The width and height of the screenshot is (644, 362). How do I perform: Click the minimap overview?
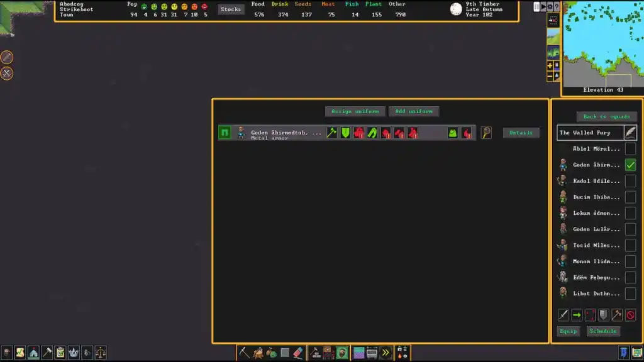tap(602, 43)
